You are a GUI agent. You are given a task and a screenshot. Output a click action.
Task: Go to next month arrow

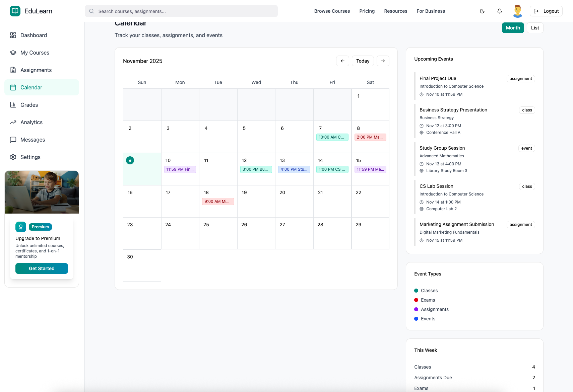383,61
